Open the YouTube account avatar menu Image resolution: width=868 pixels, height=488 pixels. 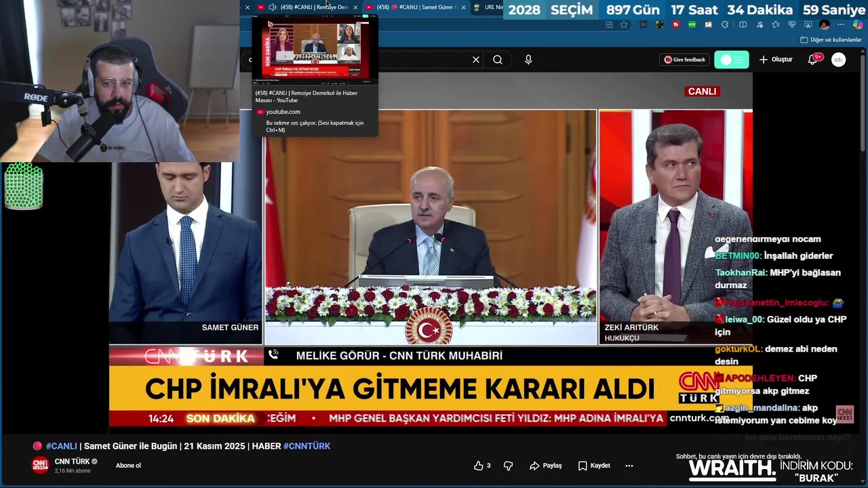839,60
